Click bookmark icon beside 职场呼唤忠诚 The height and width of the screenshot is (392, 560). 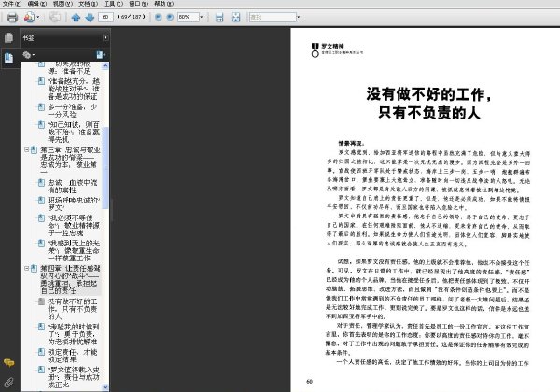[x=41, y=200]
